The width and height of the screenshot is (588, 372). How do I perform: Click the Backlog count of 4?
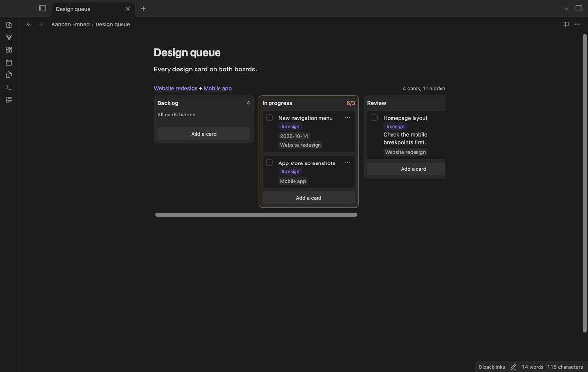click(x=248, y=103)
